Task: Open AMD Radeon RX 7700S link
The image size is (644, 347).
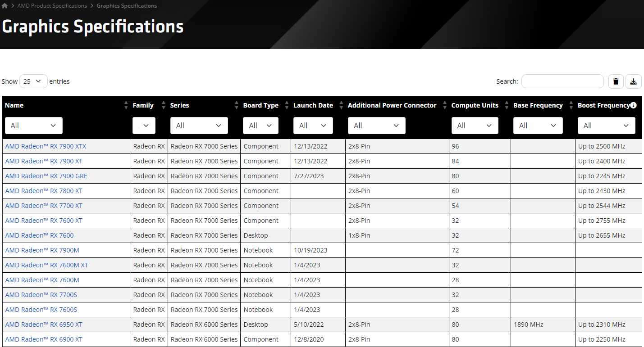Action: click(x=41, y=295)
